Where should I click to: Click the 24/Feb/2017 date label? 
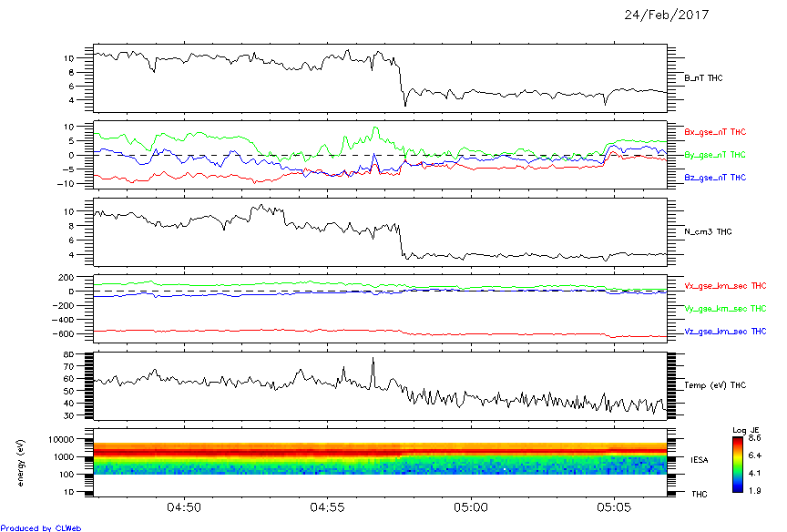coord(666,15)
